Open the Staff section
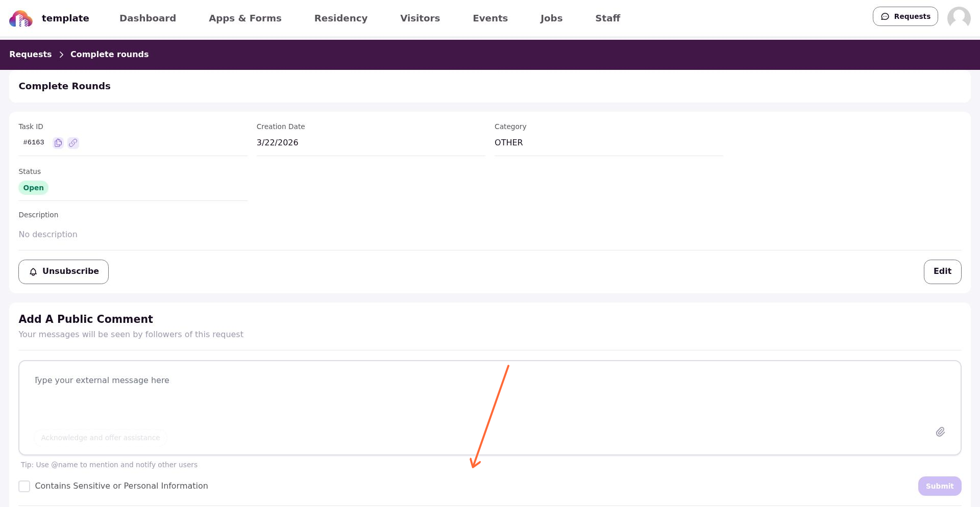The image size is (980, 507). pyautogui.click(x=607, y=18)
